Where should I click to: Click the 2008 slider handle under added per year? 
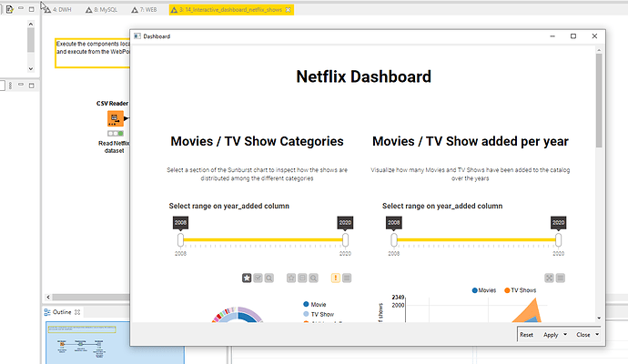coord(394,240)
